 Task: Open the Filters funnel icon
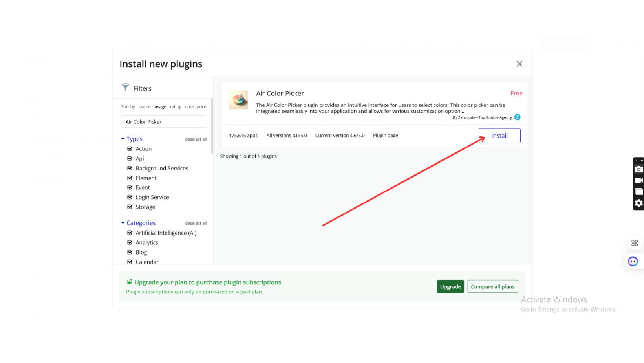tap(125, 87)
